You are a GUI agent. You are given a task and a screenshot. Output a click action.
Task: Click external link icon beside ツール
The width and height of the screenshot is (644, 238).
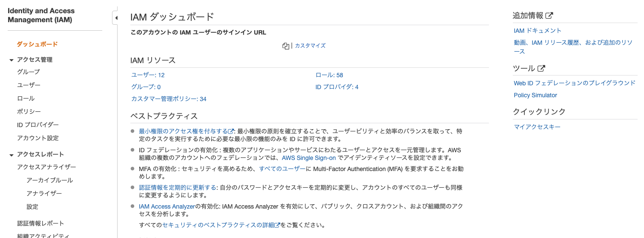click(x=541, y=68)
